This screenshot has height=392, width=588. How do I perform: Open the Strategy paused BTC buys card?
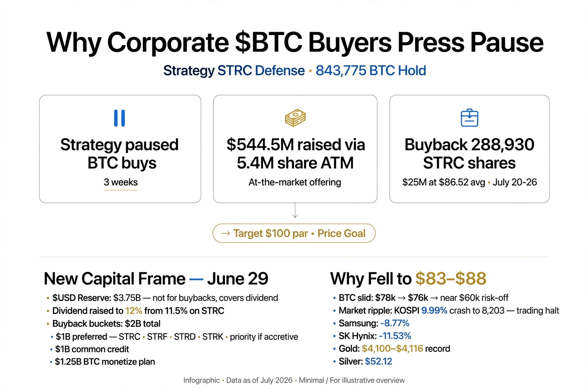tap(120, 149)
